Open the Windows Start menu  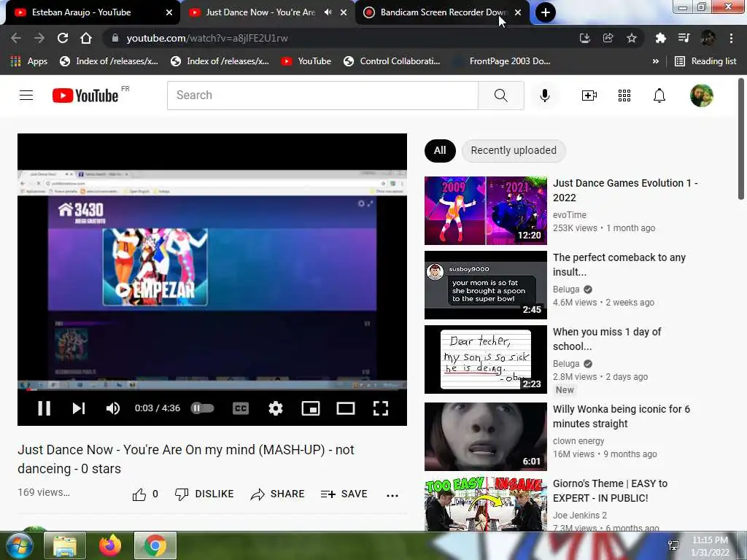(x=18, y=545)
